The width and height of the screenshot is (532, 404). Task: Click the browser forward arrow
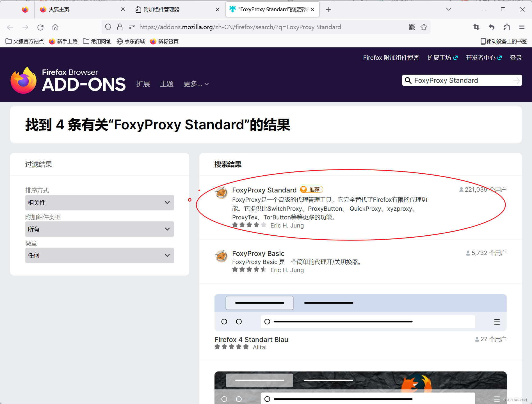[25, 27]
